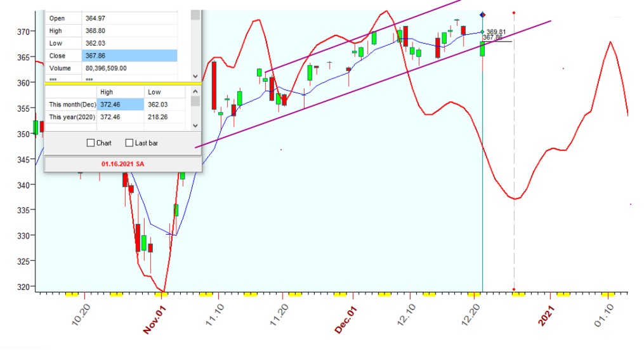Click the Dec.01 date axis label
Image resolution: width=644 pixels, height=354 pixels.
[x=346, y=320]
